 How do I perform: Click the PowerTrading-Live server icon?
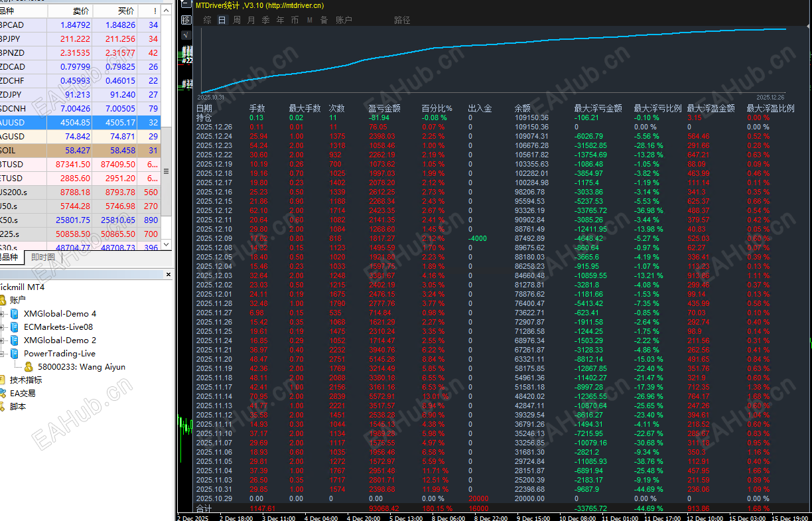(15, 354)
